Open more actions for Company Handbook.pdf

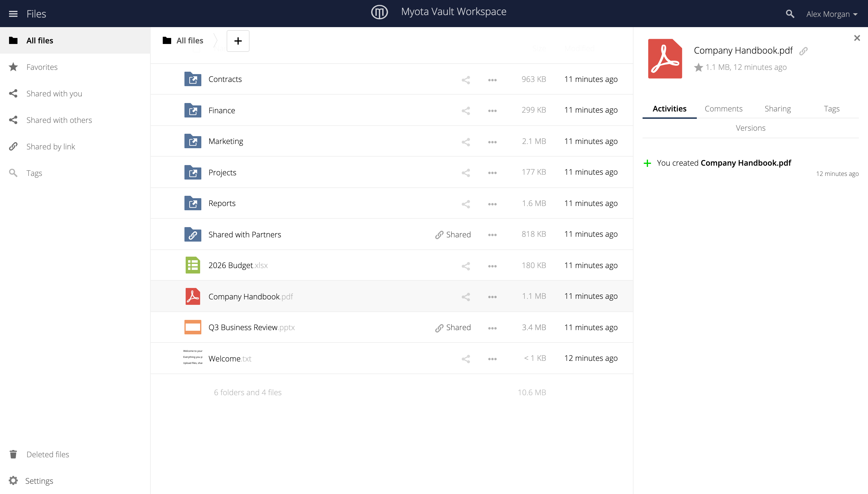point(492,297)
